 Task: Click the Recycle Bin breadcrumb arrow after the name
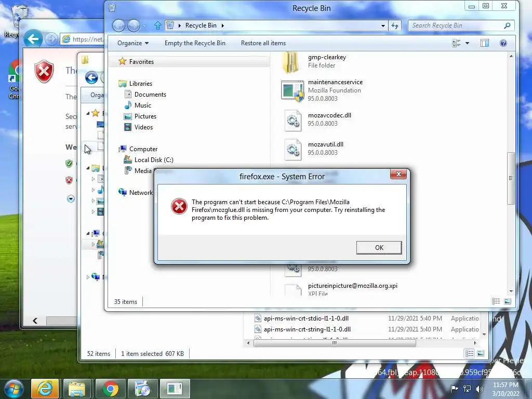click(222, 25)
